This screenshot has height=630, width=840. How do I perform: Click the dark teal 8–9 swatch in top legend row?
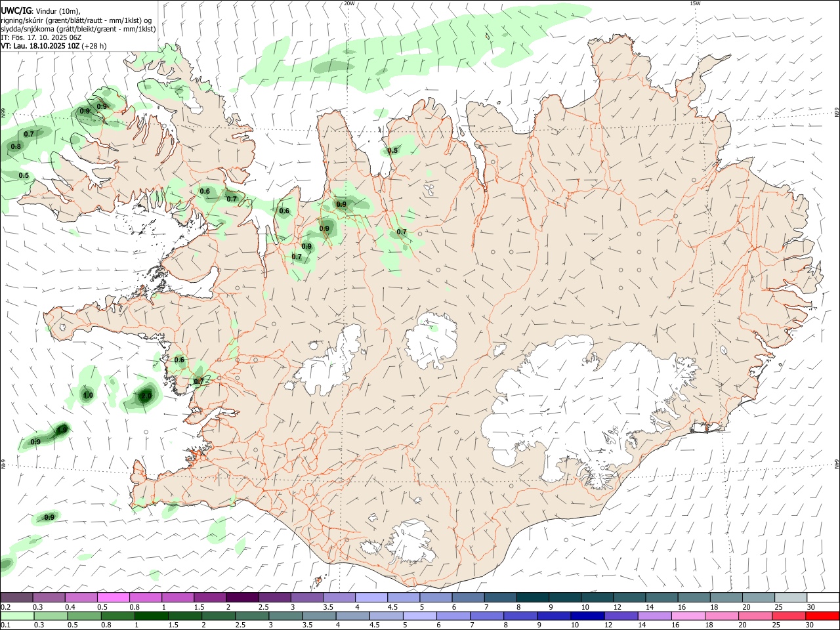point(532,597)
